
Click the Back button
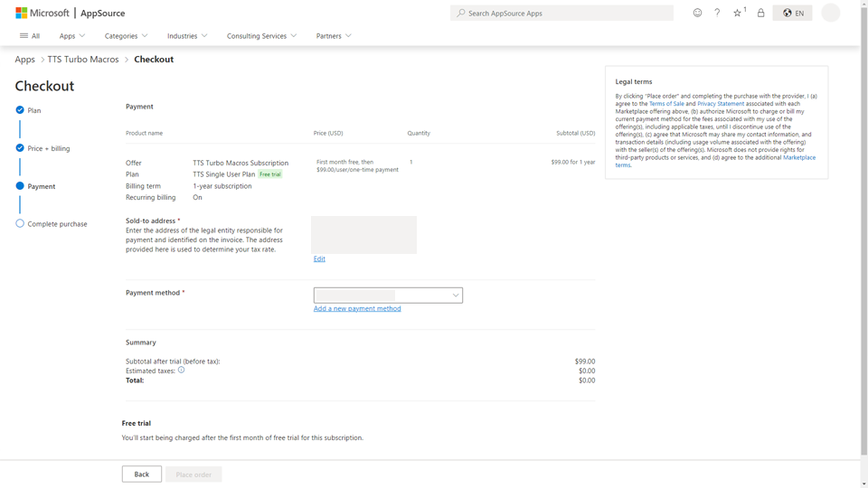[142, 474]
